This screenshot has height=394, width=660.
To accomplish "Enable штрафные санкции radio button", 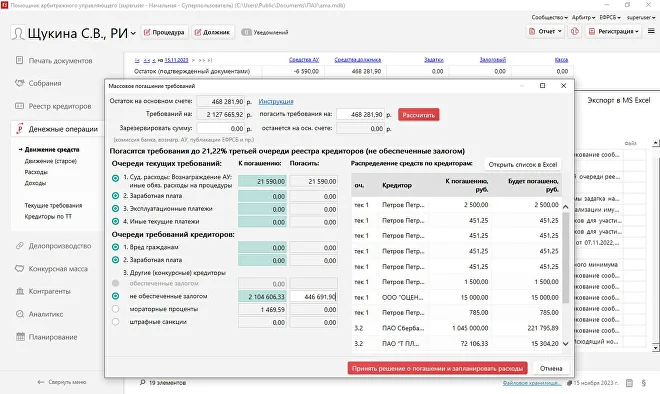I will tap(115, 322).
